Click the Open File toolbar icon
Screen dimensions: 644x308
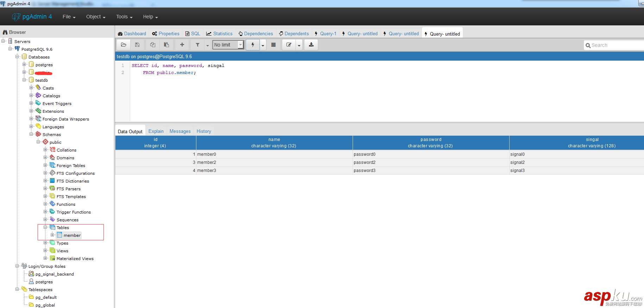pyautogui.click(x=124, y=45)
